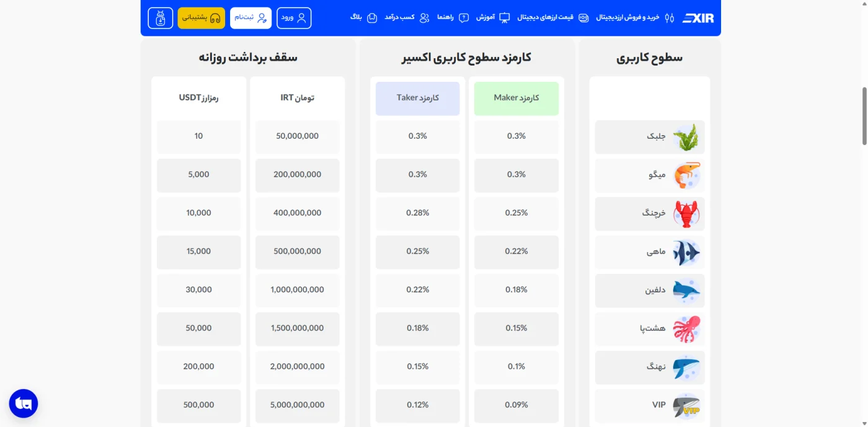Open the app download icon button
The width and height of the screenshot is (868, 427).
[x=161, y=18]
